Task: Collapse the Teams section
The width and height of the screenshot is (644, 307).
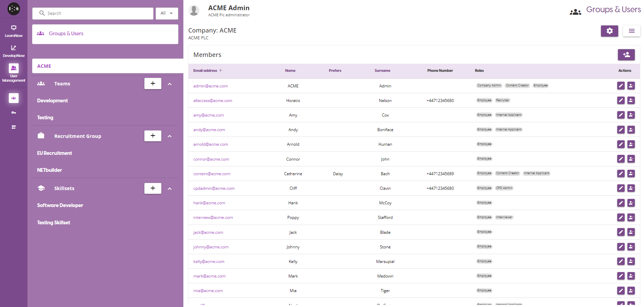Action: click(x=170, y=84)
